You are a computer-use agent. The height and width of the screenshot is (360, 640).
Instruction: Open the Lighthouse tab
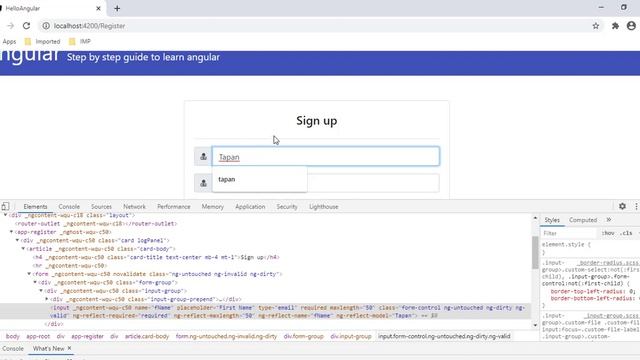324,207
